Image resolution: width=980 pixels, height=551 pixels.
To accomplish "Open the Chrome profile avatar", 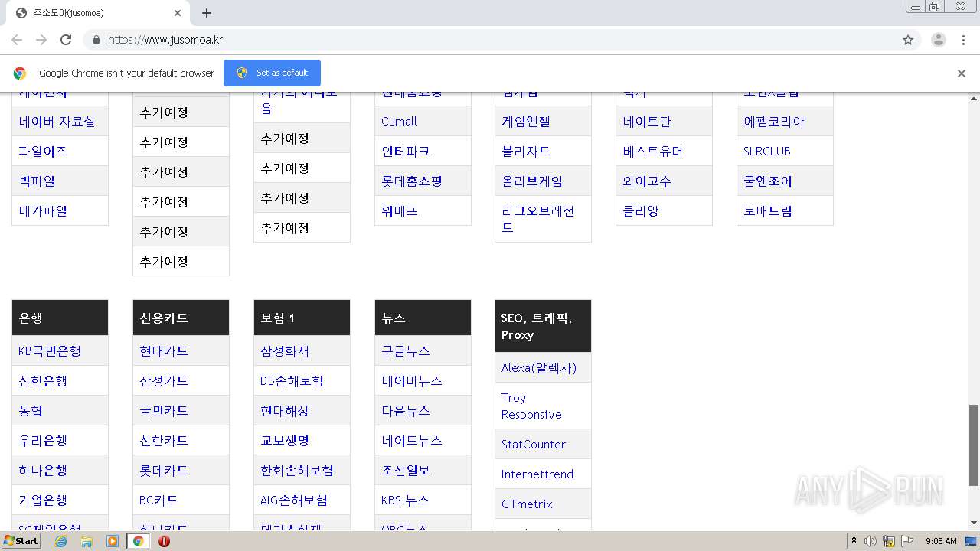I will point(939,40).
